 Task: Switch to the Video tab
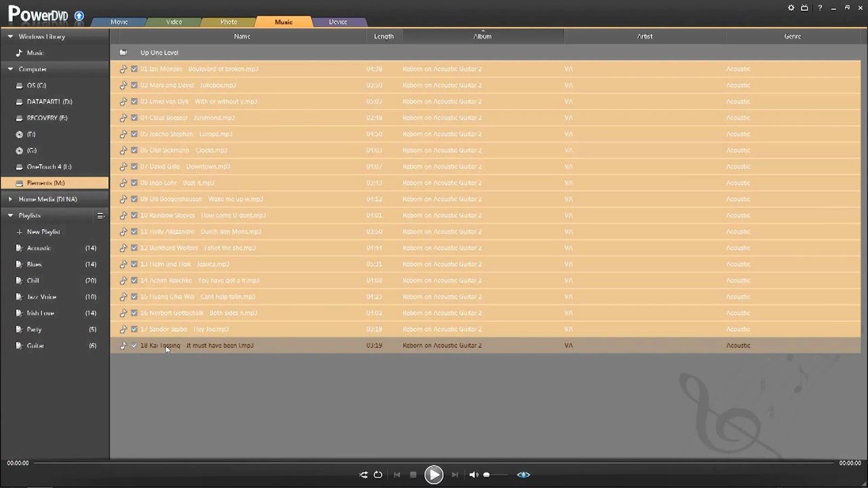(x=174, y=22)
